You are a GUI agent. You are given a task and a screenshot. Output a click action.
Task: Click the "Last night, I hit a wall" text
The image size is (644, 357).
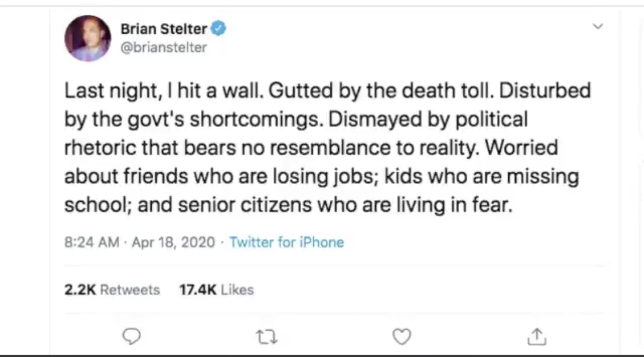(164, 91)
